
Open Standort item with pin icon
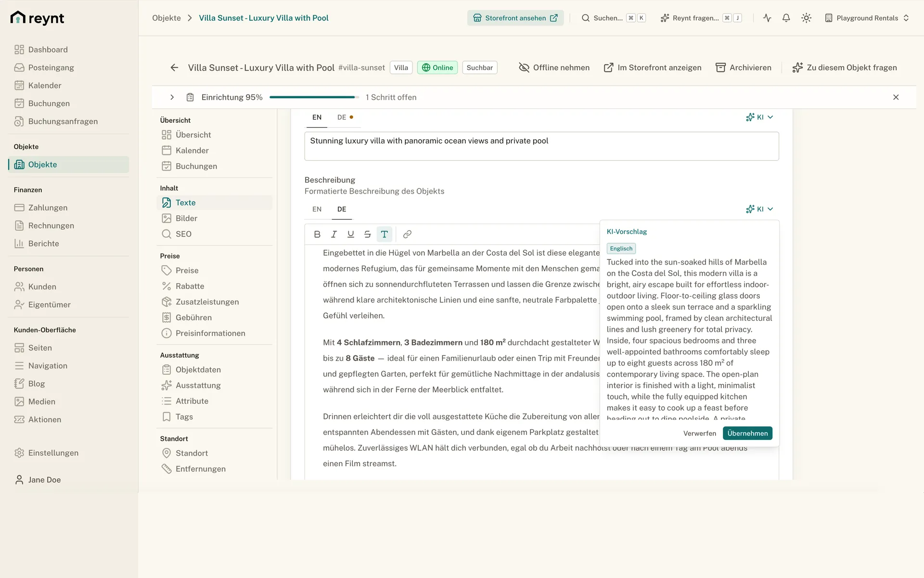(x=214, y=453)
